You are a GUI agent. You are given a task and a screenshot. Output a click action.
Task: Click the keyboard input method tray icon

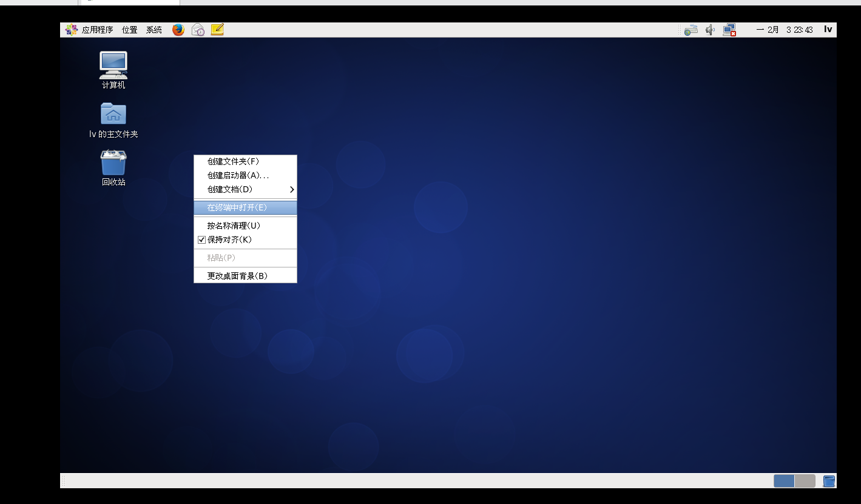691,29
